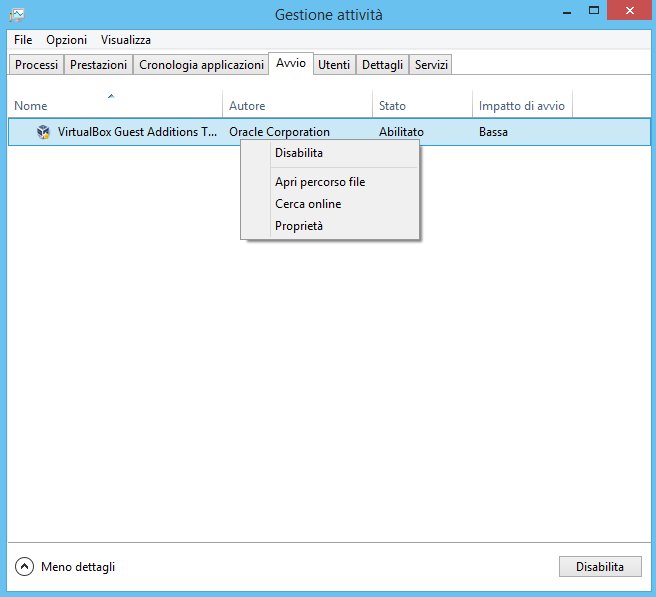Click the Meno dettagli label
The image size is (656, 597).
point(78,567)
